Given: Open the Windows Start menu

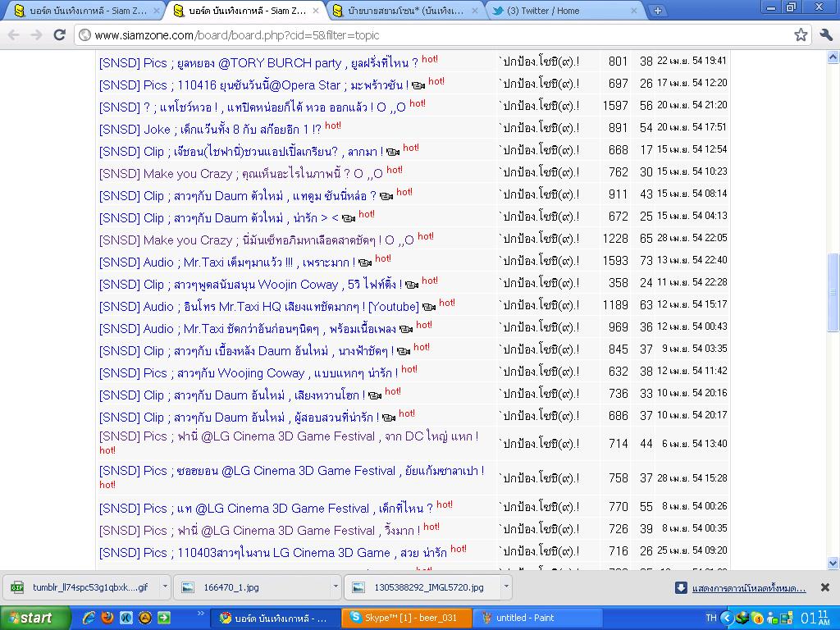Looking at the screenshot, I should (35, 619).
